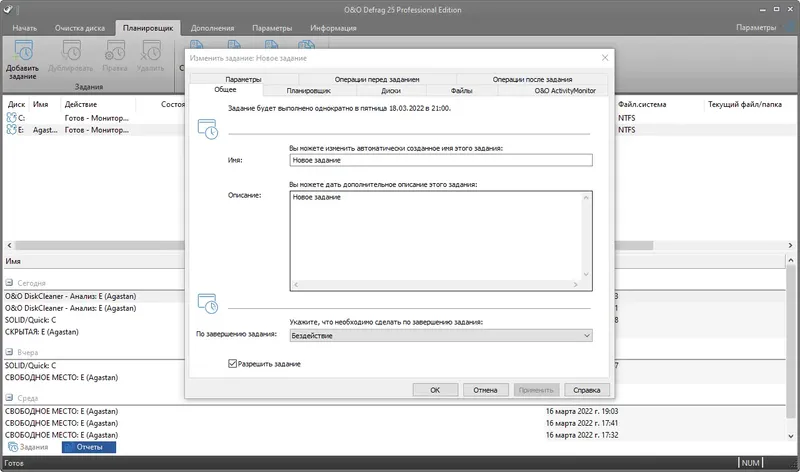Click the drive E: icon in disk list
This screenshot has width=800, height=472.
coord(11,130)
